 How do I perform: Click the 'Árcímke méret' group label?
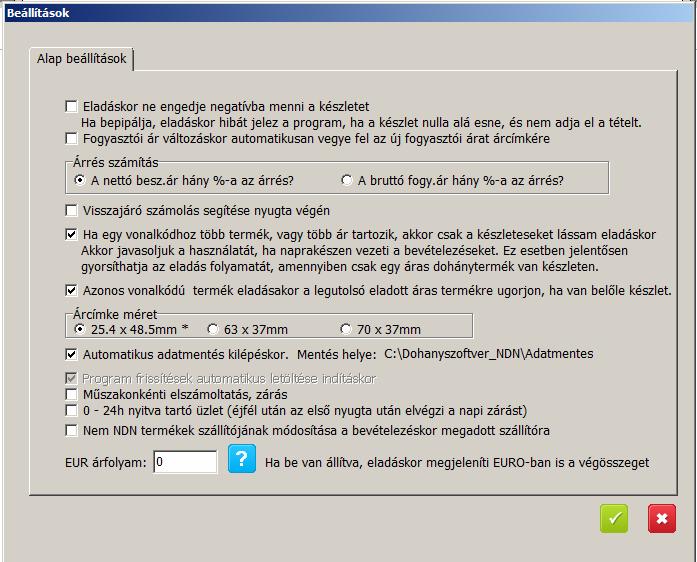click(115, 315)
